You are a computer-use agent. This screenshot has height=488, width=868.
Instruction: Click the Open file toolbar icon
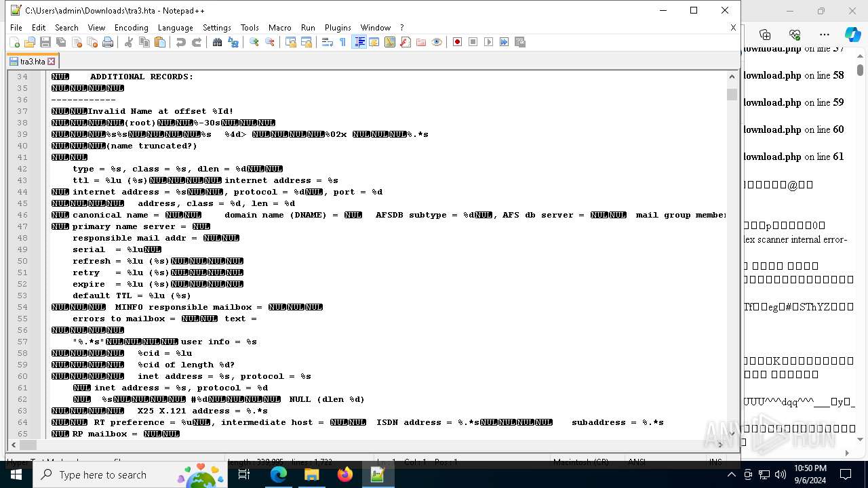coord(30,42)
